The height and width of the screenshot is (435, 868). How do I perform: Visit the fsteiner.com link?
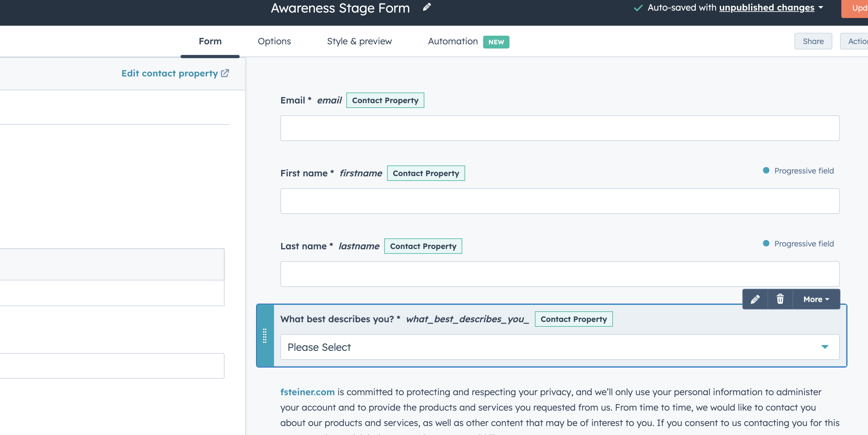tap(307, 392)
